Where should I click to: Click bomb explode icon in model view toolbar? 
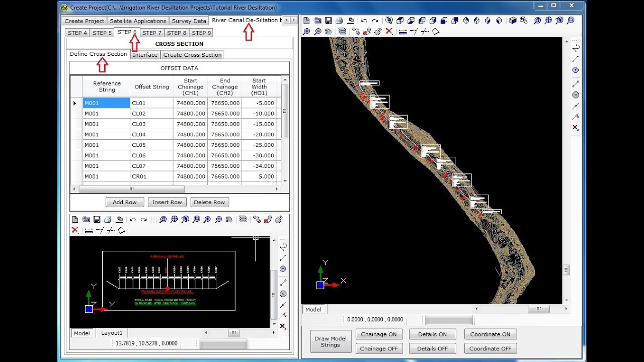(378, 31)
